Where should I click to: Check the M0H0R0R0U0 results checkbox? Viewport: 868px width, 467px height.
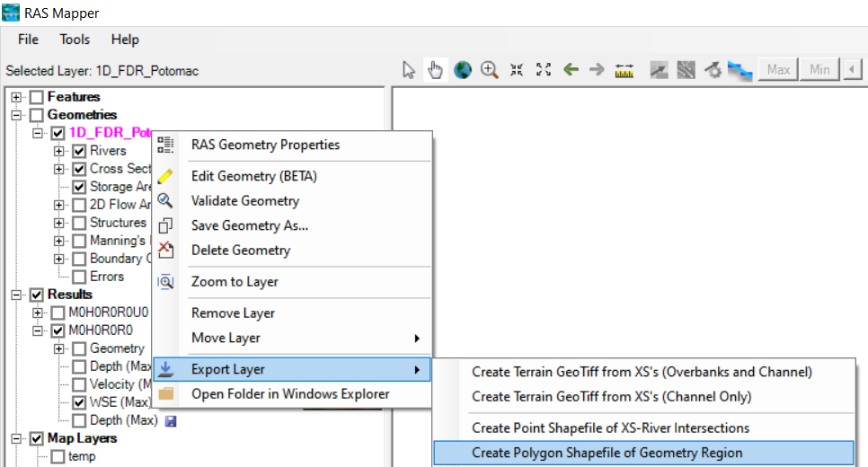pyautogui.click(x=58, y=313)
